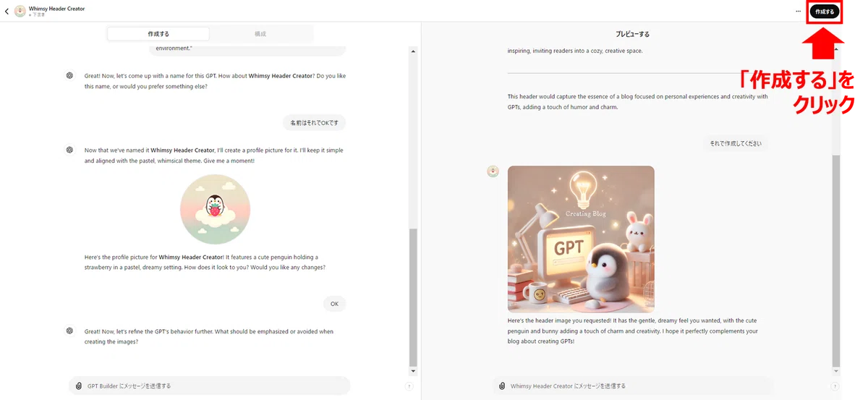
Task: Open the penguin profile picture thumbnail
Action: tap(216, 209)
